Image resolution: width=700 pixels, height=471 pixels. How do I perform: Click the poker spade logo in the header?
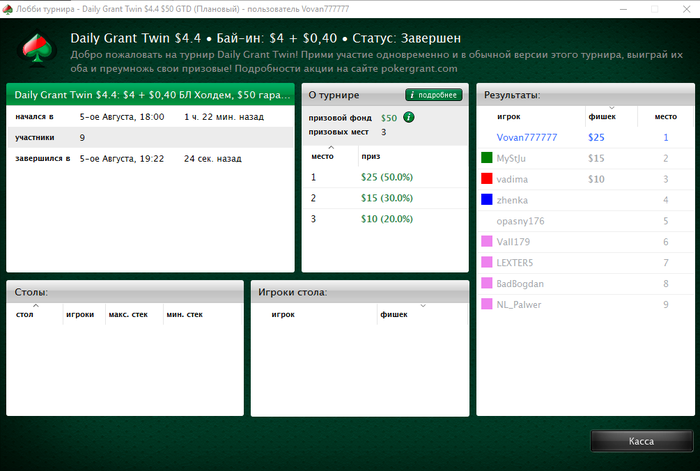point(37,49)
